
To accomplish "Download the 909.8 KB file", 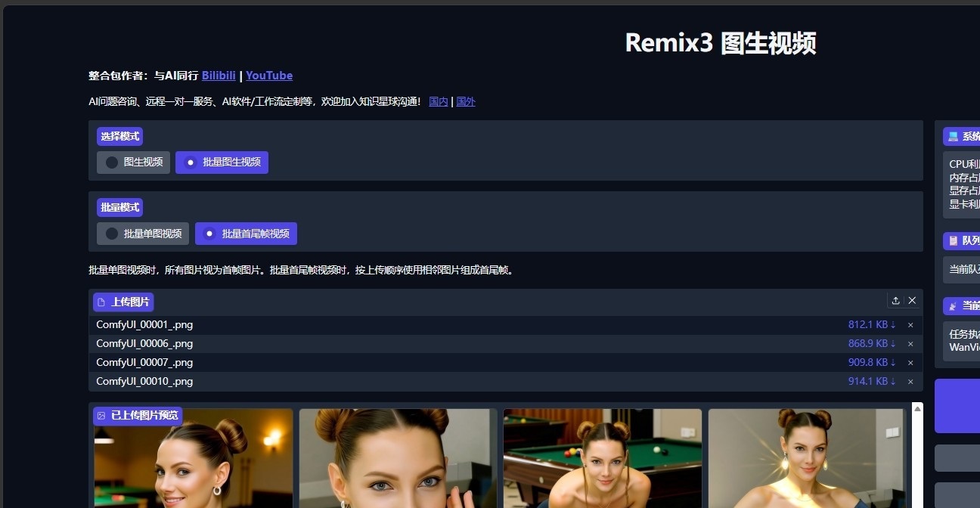I will [x=872, y=362].
